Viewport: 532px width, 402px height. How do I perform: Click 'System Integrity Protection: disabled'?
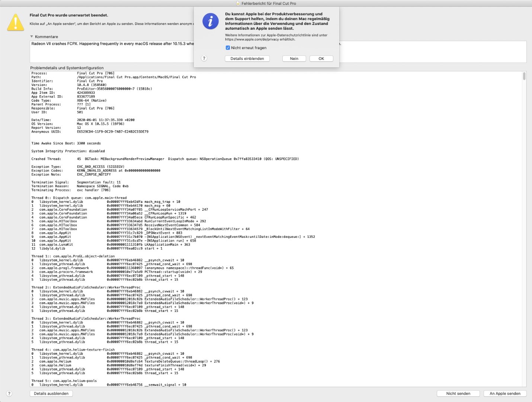[x=68, y=151]
